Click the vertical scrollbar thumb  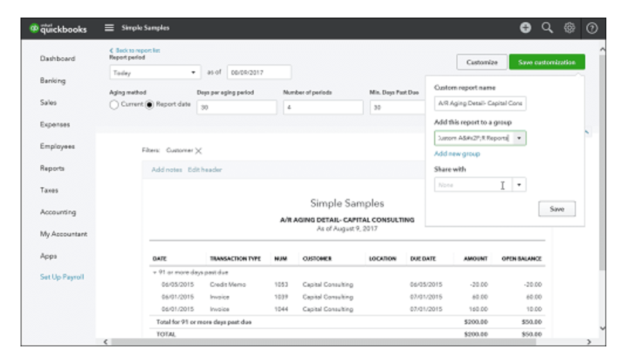pyautogui.click(x=602, y=162)
